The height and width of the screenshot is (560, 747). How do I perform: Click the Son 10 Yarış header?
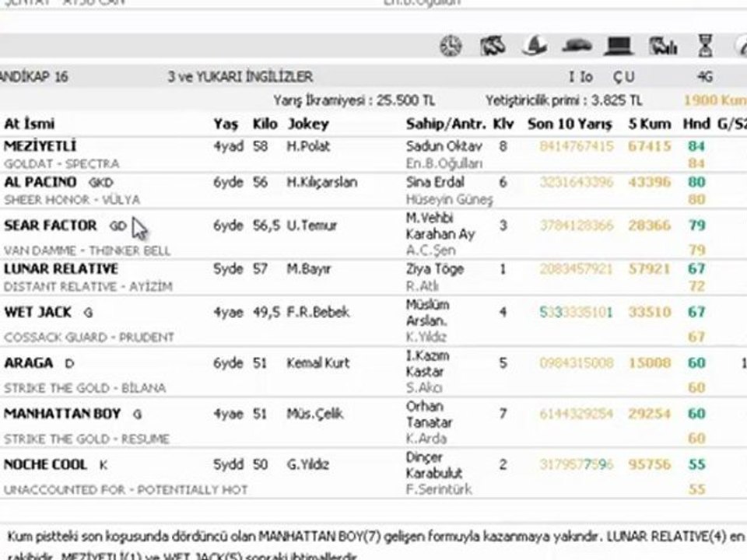(570, 124)
